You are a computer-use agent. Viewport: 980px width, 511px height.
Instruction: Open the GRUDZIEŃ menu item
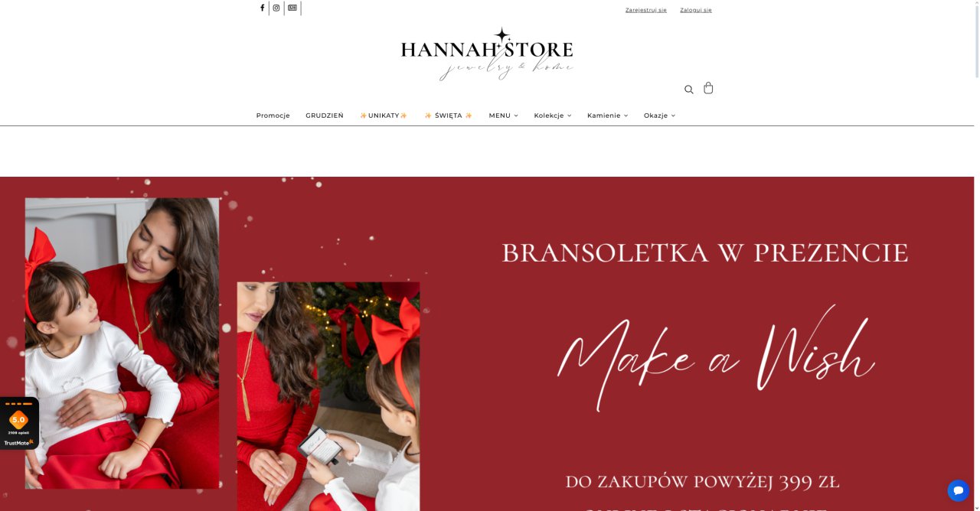(x=325, y=116)
